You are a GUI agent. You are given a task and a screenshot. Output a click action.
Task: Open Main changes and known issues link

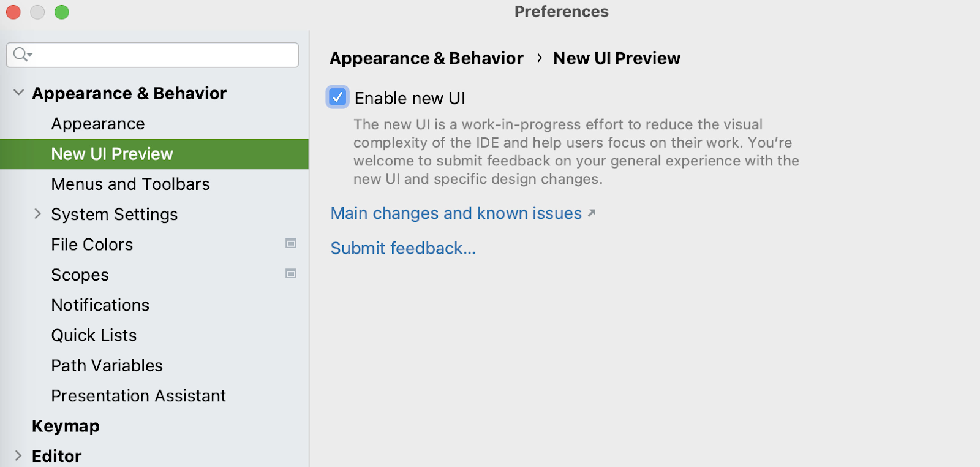point(456,213)
